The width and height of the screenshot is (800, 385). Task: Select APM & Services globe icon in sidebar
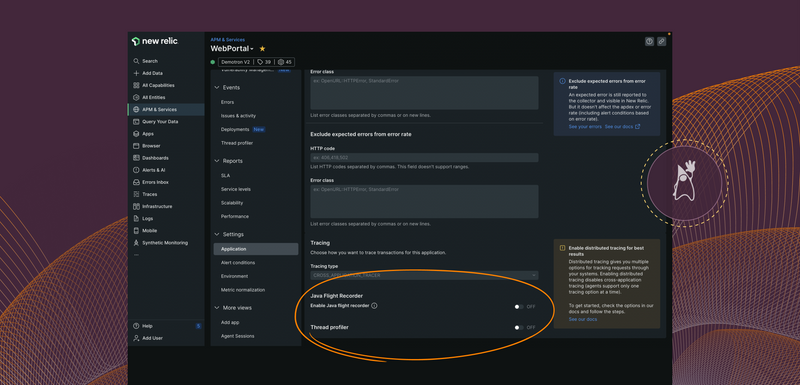(x=136, y=110)
